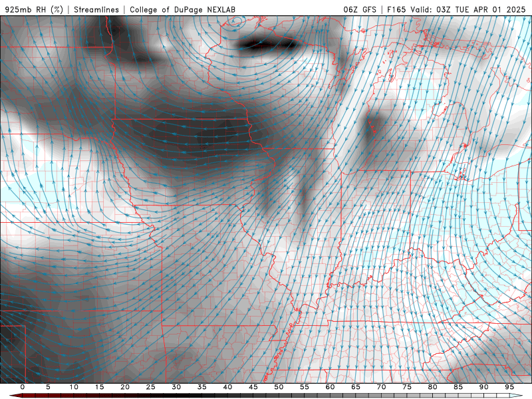Click the 25 label on the color scale

point(150,387)
